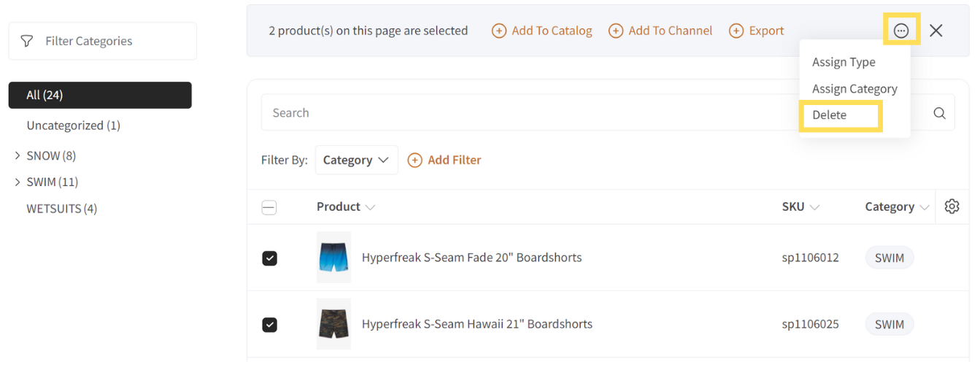Viewport: 980px width, 367px height.
Task: Click the Add To Catalog button
Action: (x=542, y=31)
